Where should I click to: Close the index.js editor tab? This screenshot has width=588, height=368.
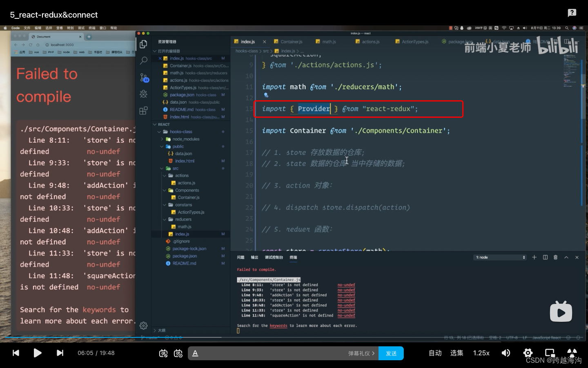(x=264, y=42)
